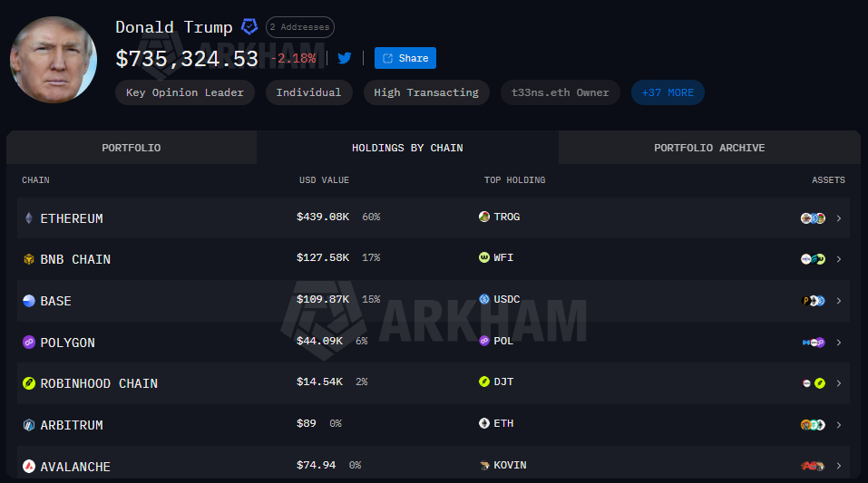The width and height of the screenshot is (868, 483).
Task: Switch to the Portfolio tab
Action: tap(132, 147)
